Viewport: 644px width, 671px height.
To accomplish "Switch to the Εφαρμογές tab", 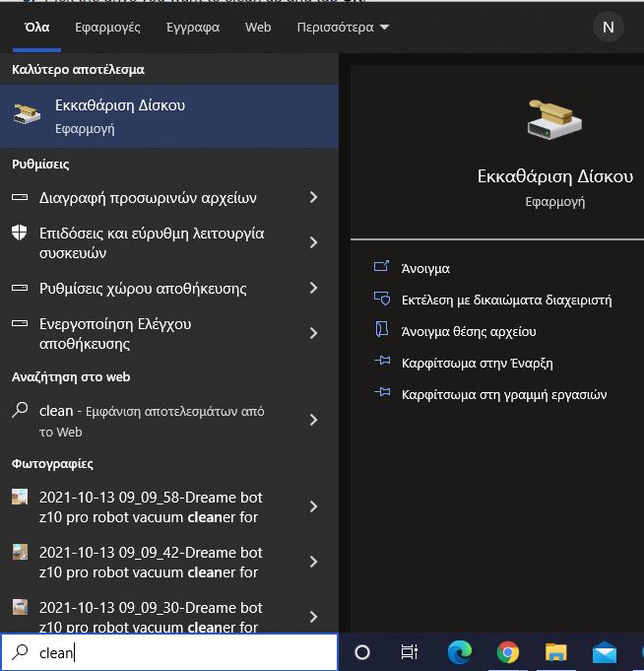I will tap(107, 28).
